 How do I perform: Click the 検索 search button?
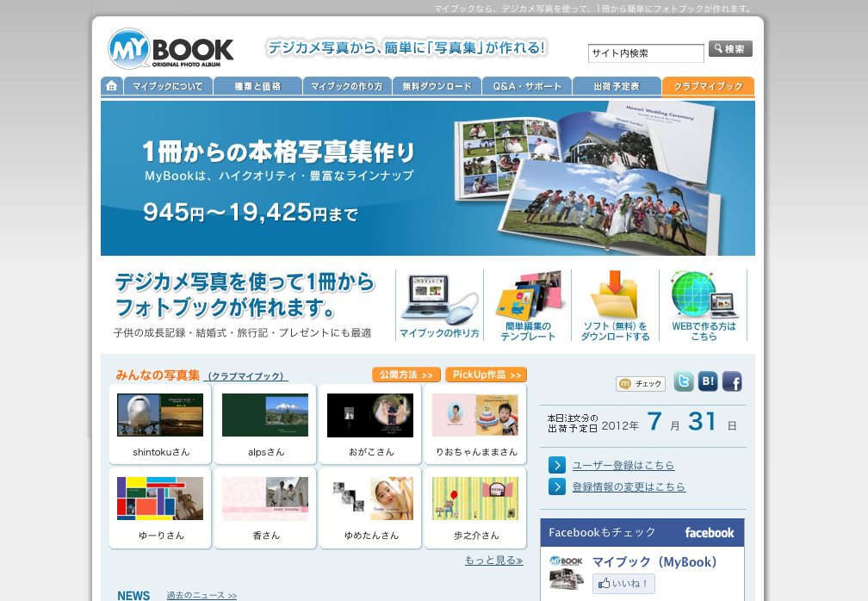pyautogui.click(x=730, y=49)
